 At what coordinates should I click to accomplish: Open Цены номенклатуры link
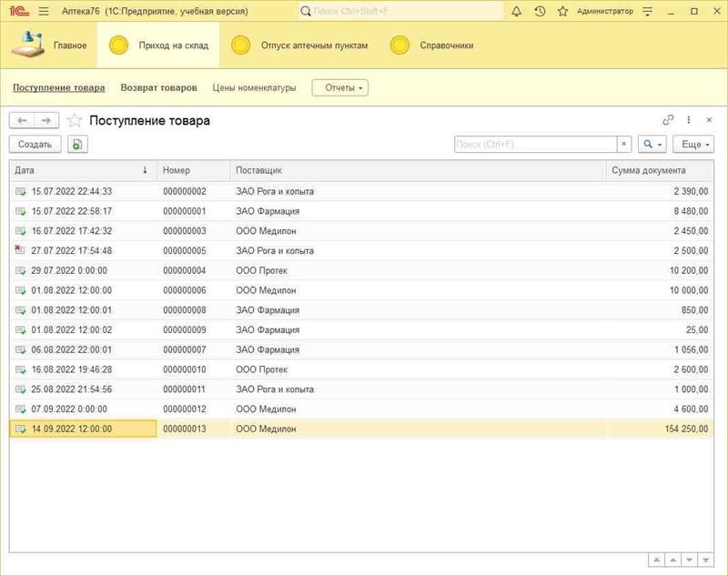click(254, 87)
